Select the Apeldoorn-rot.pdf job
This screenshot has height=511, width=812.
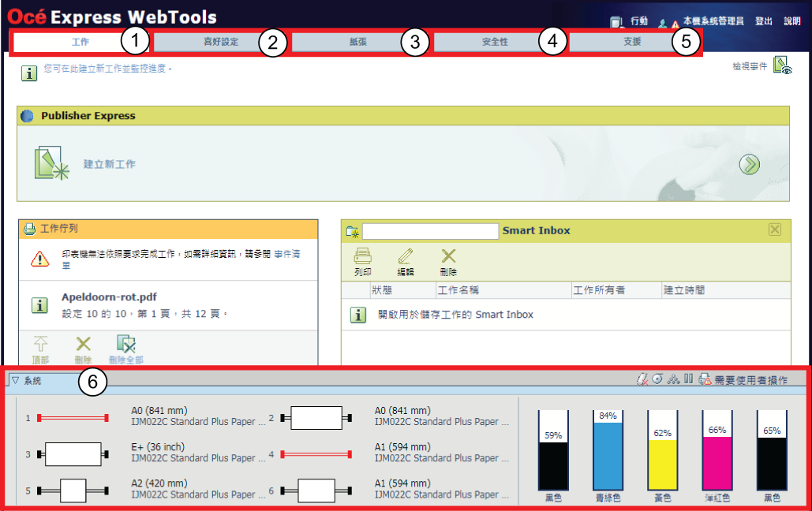(x=109, y=297)
